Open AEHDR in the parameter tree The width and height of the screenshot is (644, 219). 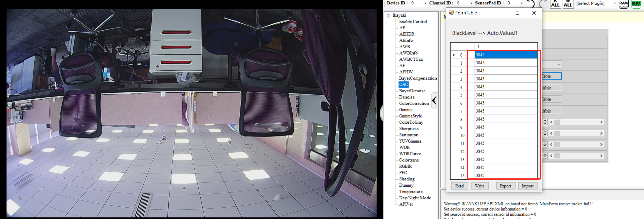[x=407, y=34]
